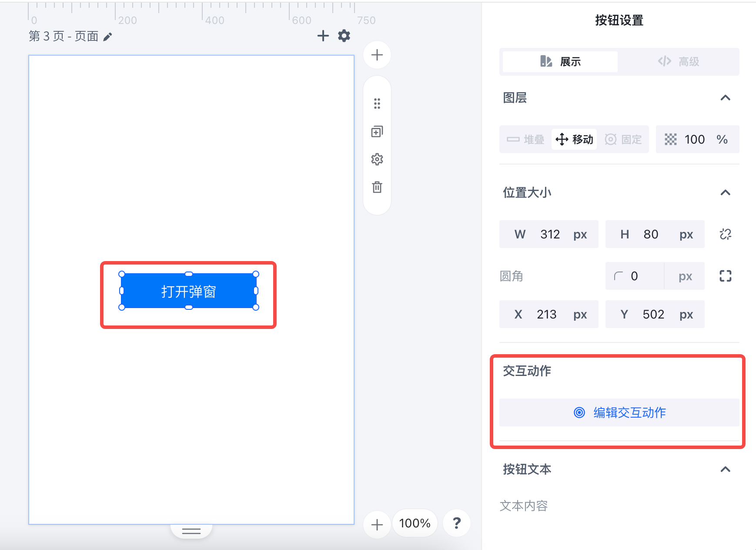Select the 打开弹窗 button on canvas
This screenshot has width=756, height=550.
pyautogui.click(x=189, y=291)
